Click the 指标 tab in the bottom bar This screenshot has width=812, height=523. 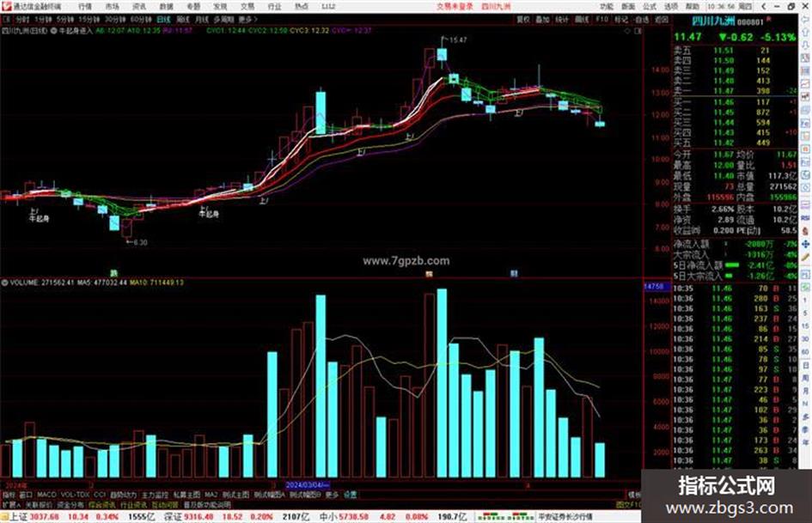pos(9,495)
